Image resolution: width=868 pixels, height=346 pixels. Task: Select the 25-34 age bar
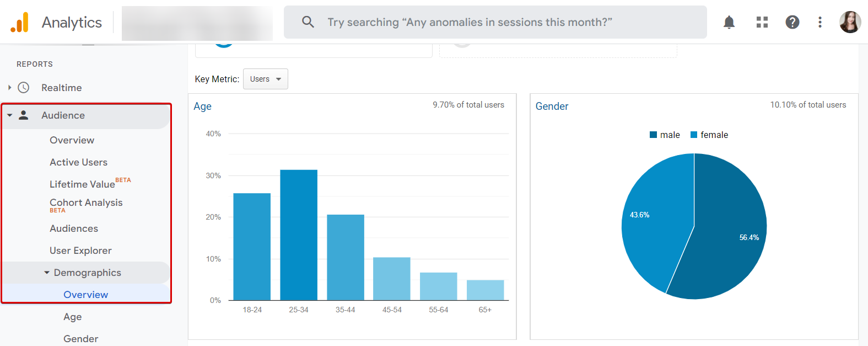[298, 235]
